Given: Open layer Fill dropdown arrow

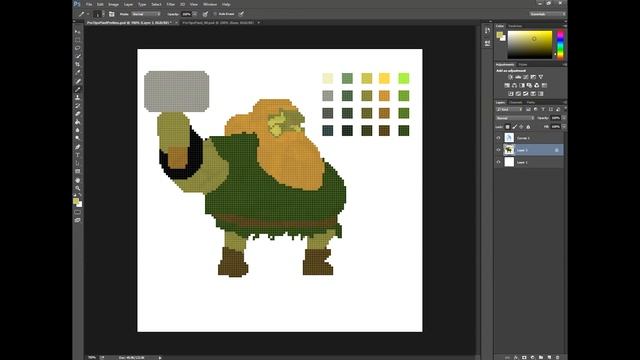Looking at the screenshot, I should [564, 127].
